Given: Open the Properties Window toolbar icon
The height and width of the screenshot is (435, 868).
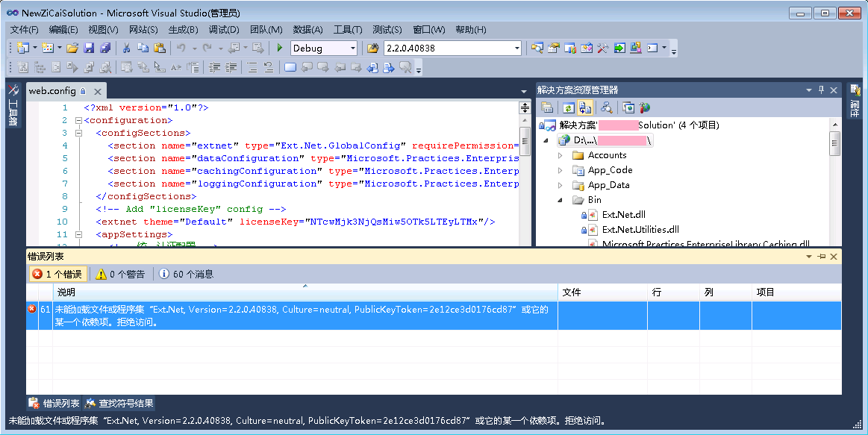Looking at the screenshot, I should (554, 48).
